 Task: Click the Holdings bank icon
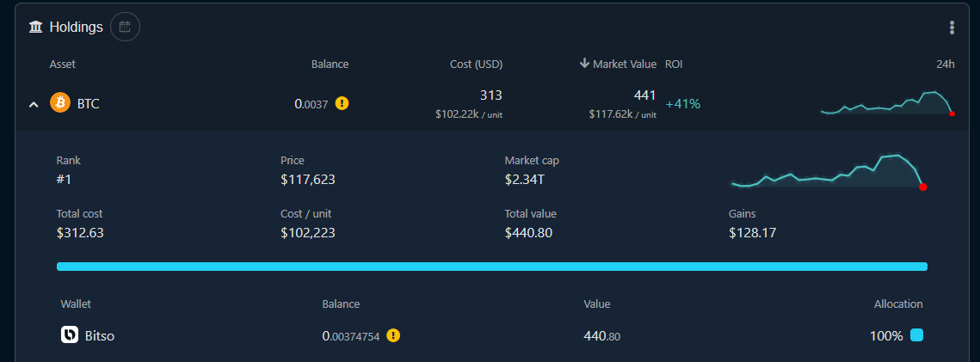[x=36, y=28]
